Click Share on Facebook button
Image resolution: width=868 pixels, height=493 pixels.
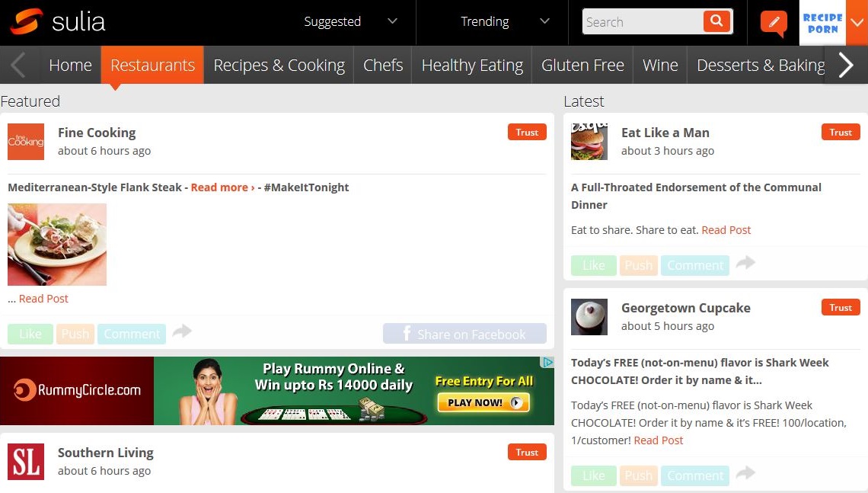pyautogui.click(x=464, y=334)
